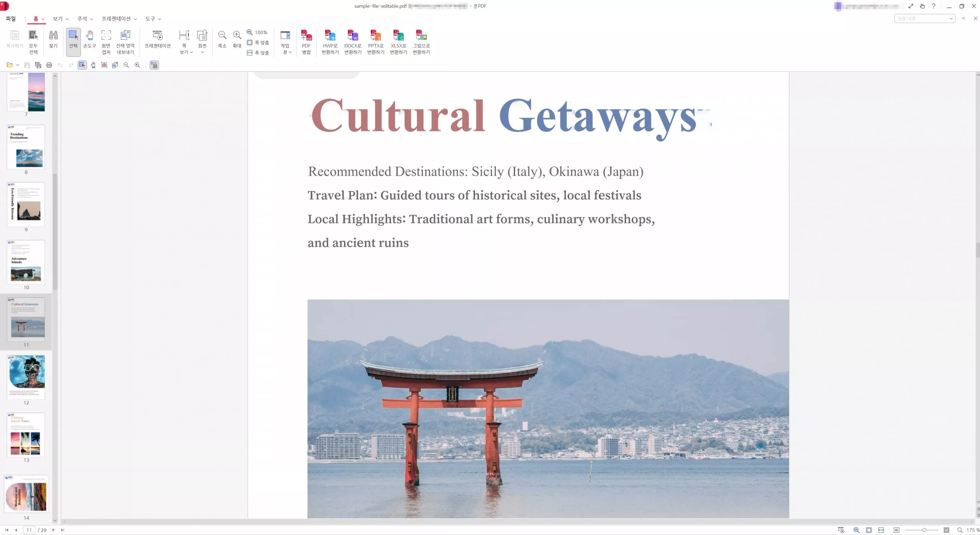Toggle 폭 맞춤 fit-to-width view
This screenshot has width=980, height=535.
[258, 53]
